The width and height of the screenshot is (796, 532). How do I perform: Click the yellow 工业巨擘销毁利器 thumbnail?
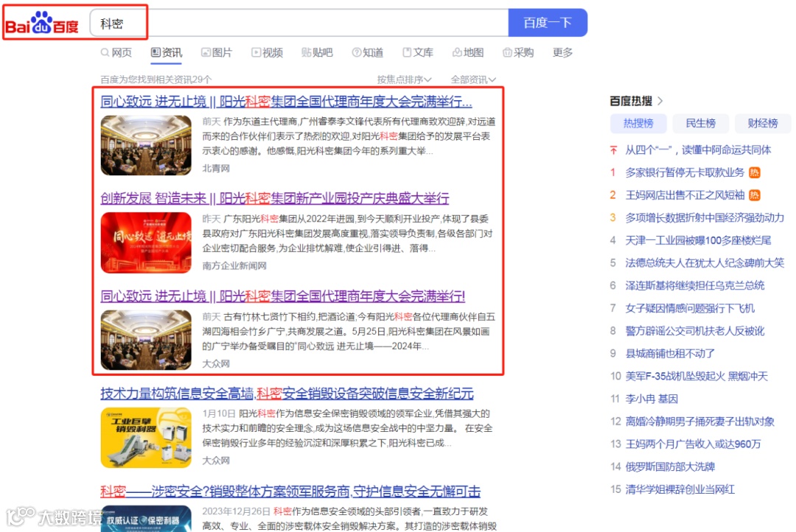coord(146,437)
